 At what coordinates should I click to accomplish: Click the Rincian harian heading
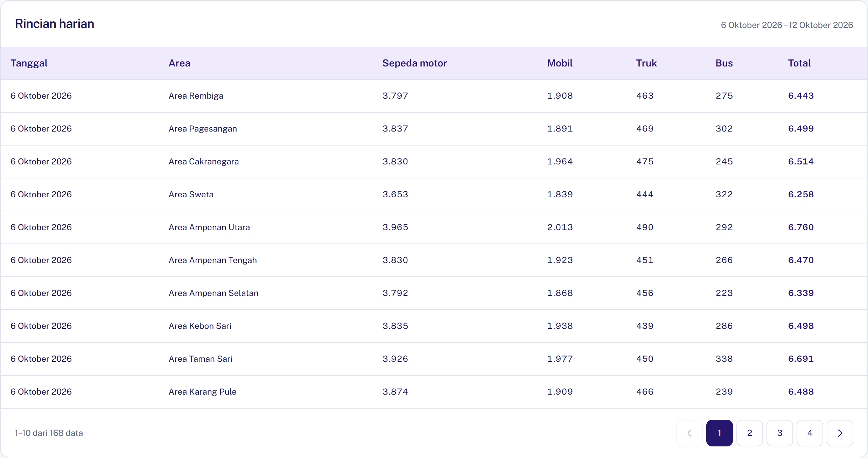click(55, 24)
